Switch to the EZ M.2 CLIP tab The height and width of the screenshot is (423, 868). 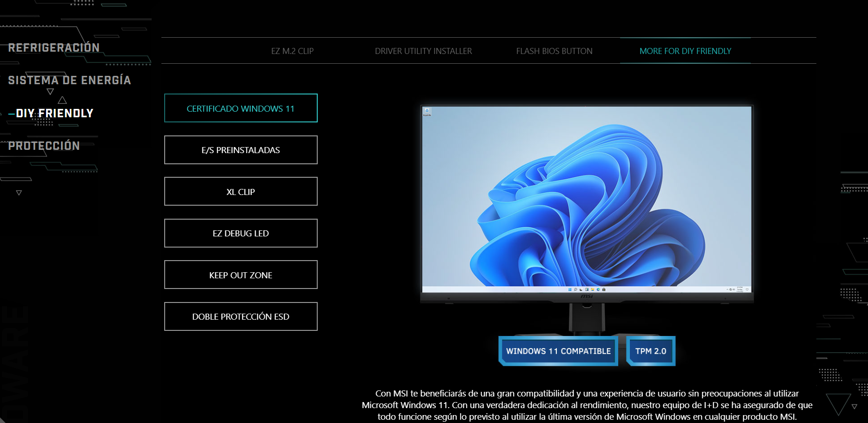coord(292,51)
